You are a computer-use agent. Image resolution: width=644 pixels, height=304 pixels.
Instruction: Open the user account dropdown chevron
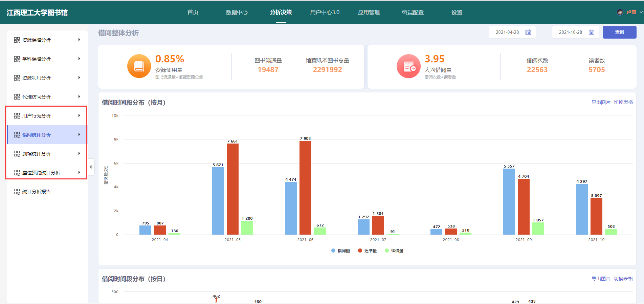641,12
